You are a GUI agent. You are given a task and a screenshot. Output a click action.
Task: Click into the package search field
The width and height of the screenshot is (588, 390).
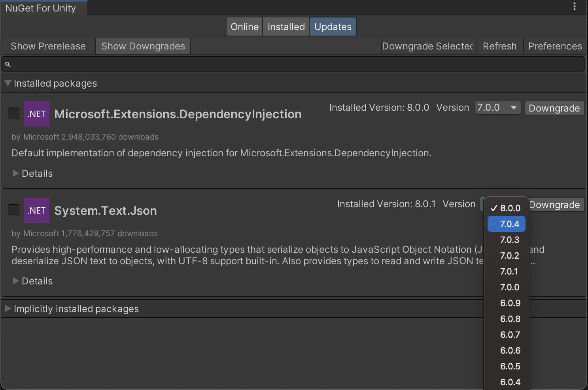coord(293,64)
